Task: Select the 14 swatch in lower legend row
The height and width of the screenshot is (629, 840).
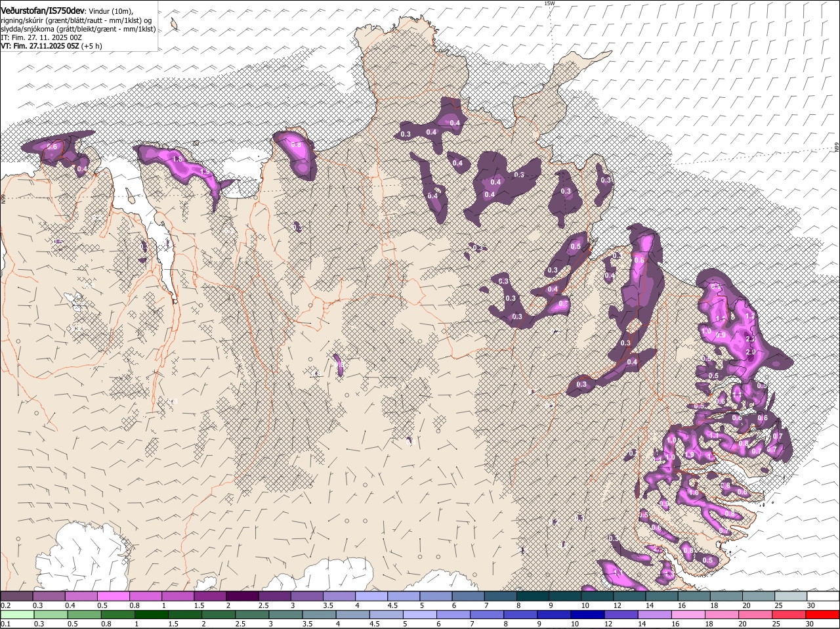Action: (654, 615)
